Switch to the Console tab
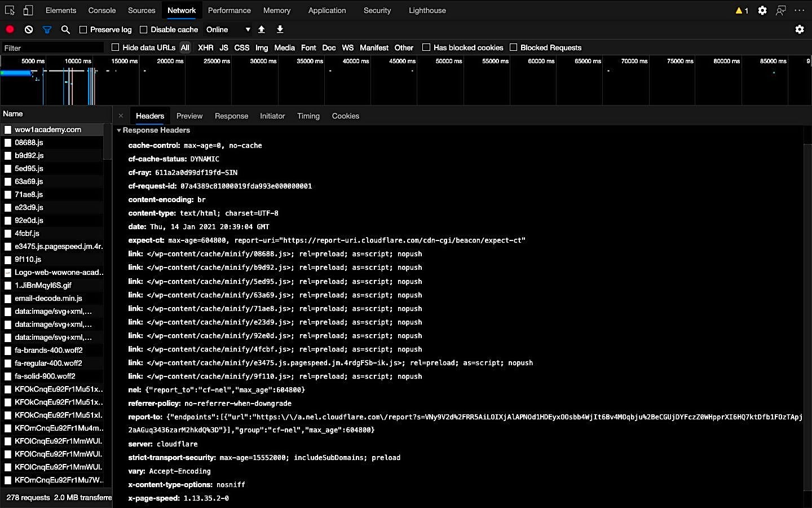Image resolution: width=812 pixels, height=508 pixels. pyautogui.click(x=102, y=11)
